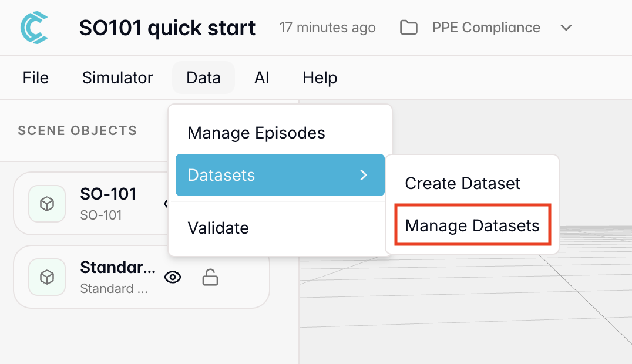Toggle the lock on the Standard object

tap(210, 277)
